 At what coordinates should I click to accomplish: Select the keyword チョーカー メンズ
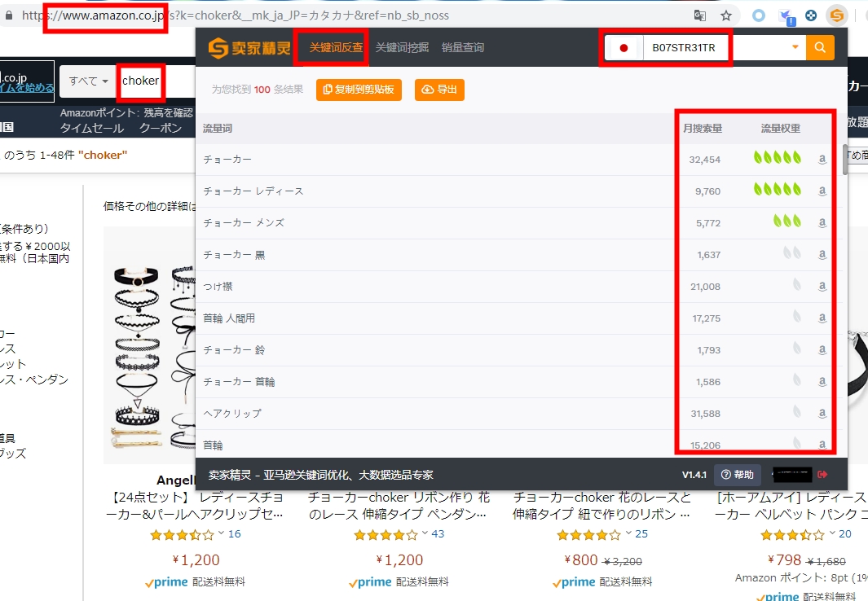tap(244, 223)
